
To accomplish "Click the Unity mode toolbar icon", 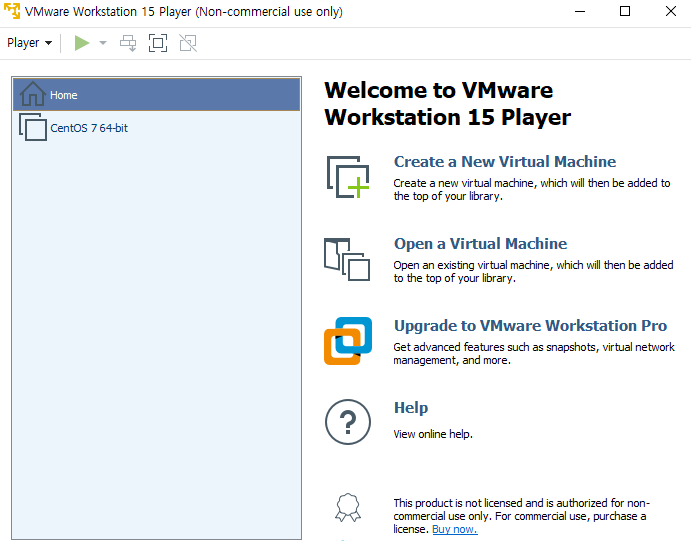I will coord(188,43).
